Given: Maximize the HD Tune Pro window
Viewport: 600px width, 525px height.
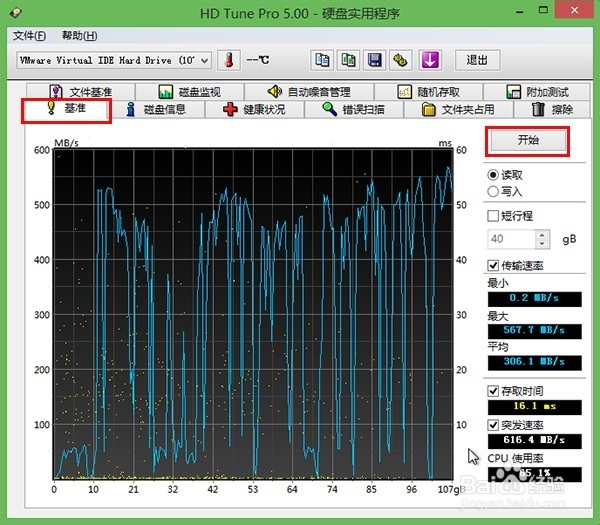Looking at the screenshot, I should coord(543,10).
